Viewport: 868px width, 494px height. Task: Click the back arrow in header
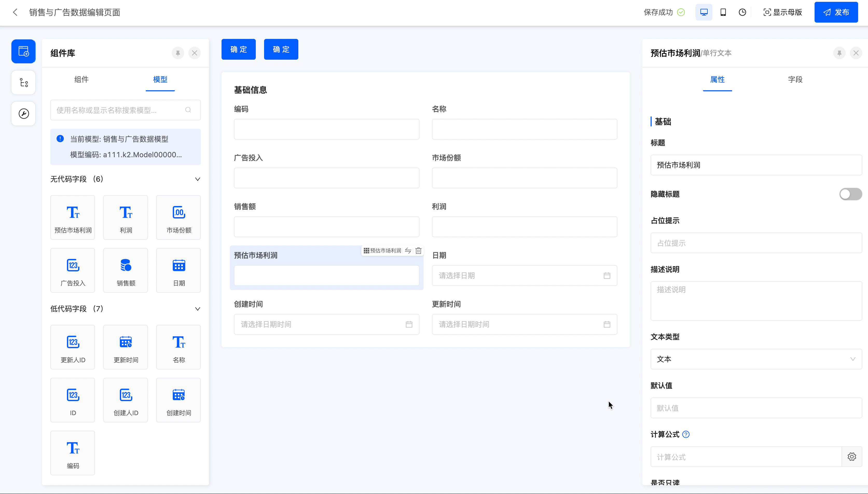[15, 12]
